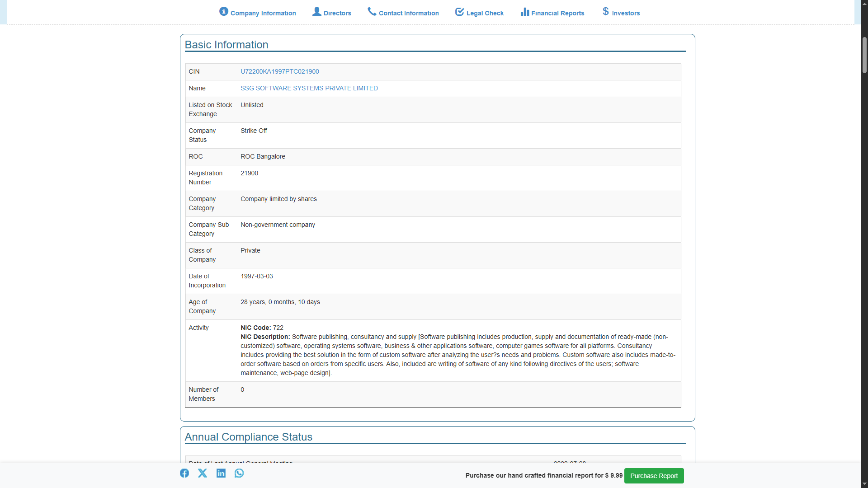Click the Investors dollar sign icon
The image size is (868, 488).
pyautogui.click(x=606, y=11)
